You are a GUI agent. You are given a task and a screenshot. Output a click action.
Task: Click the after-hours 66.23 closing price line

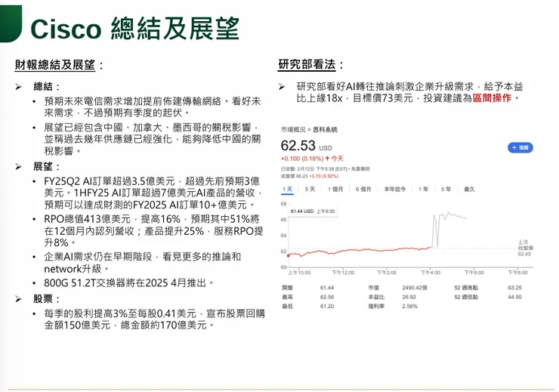pos(310,176)
